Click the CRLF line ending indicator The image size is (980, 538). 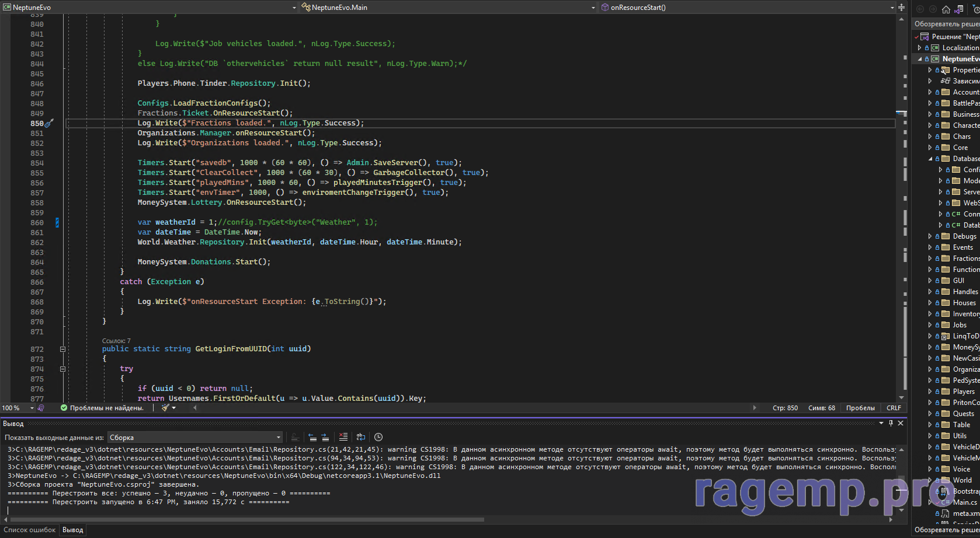point(894,408)
